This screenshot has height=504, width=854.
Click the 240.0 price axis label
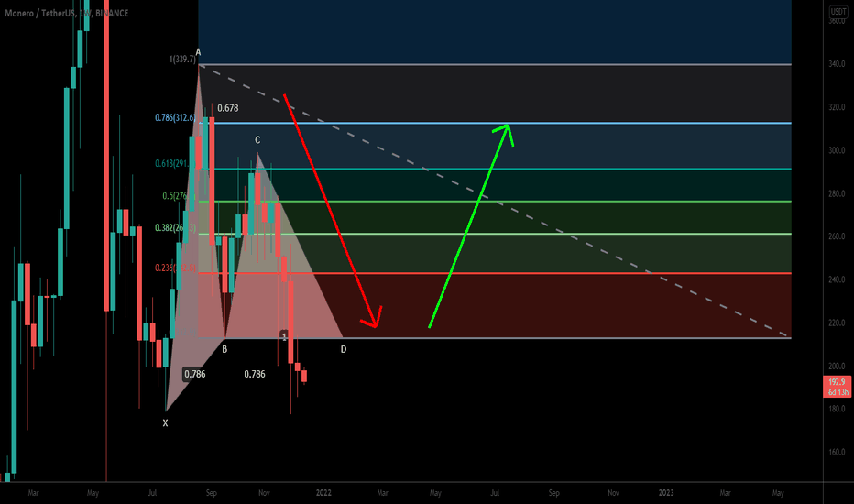837,279
